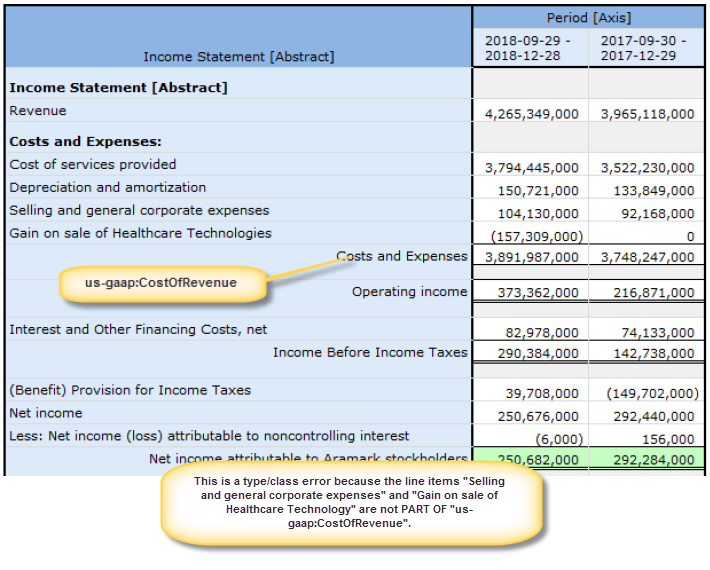This screenshot has width=710, height=570.
Task: Click value 150,721,000
Action: pos(538,191)
